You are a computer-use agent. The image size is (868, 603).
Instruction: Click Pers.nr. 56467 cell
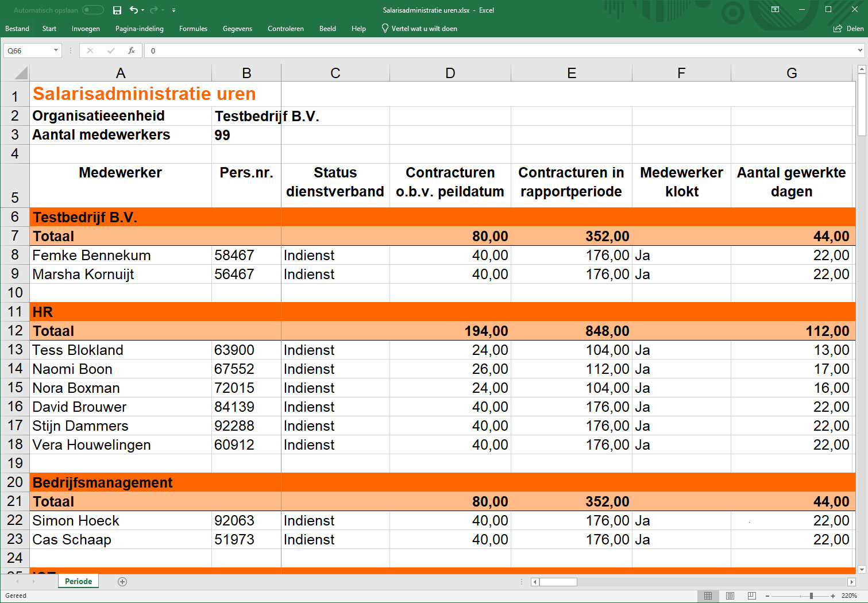246,274
